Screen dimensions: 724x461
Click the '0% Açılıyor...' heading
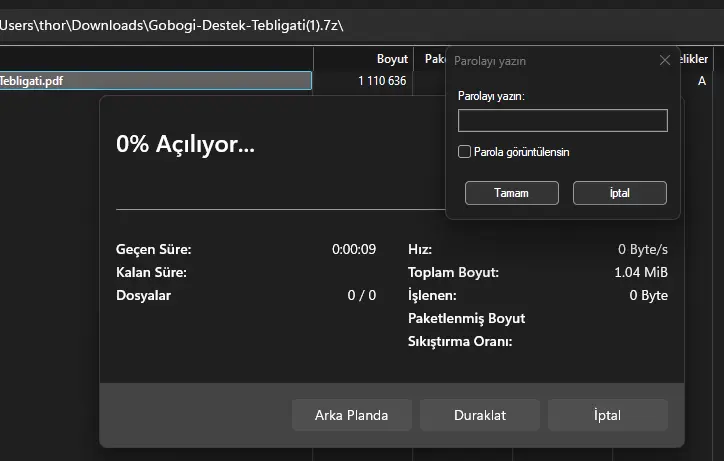(x=185, y=144)
